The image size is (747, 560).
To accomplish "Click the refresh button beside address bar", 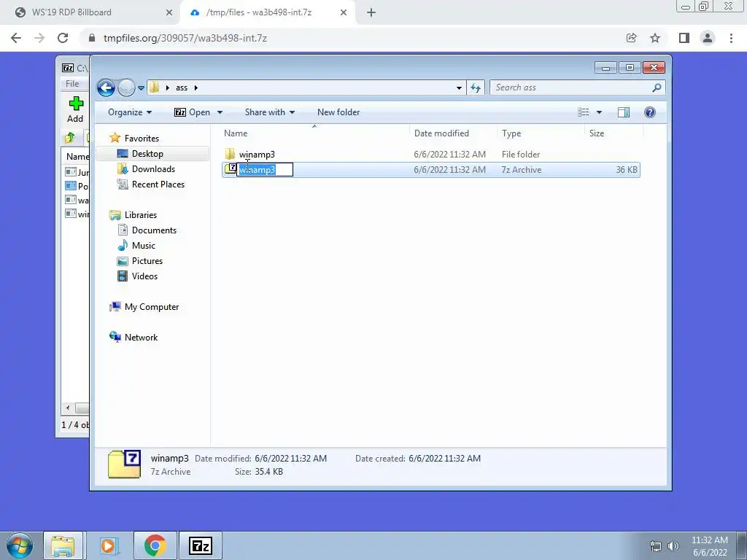I will click(x=476, y=87).
